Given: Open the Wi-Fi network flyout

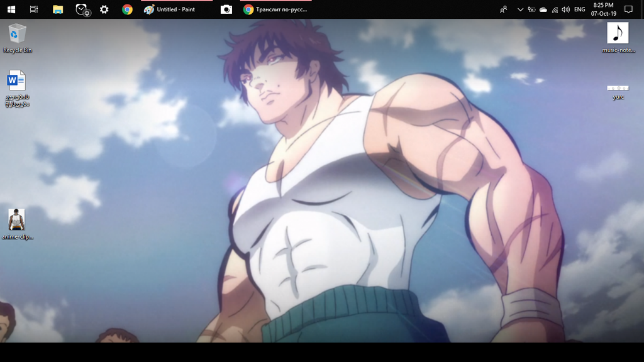Looking at the screenshot, I should (555, 9).
